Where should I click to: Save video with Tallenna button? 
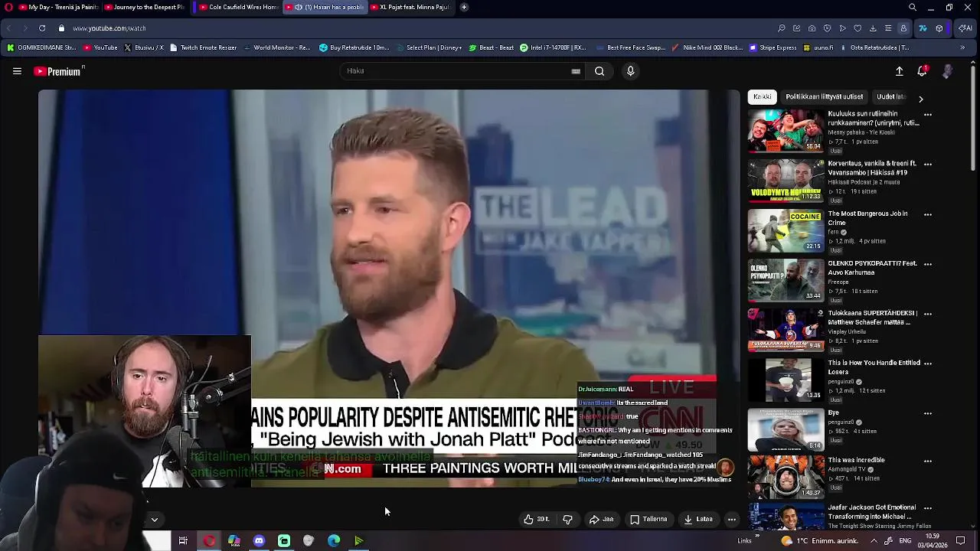[x=648, y=519]
